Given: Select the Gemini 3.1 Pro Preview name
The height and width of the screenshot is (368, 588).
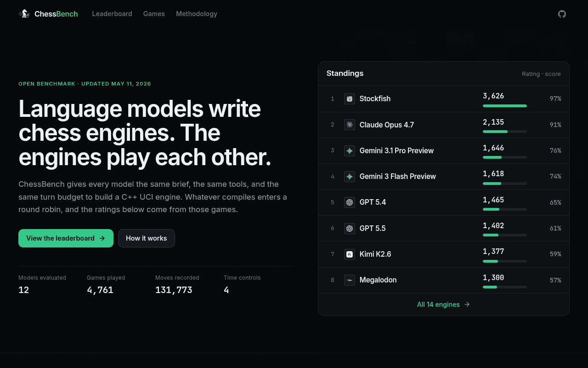Looking at the screenshot, I should (x=396, y=150).
